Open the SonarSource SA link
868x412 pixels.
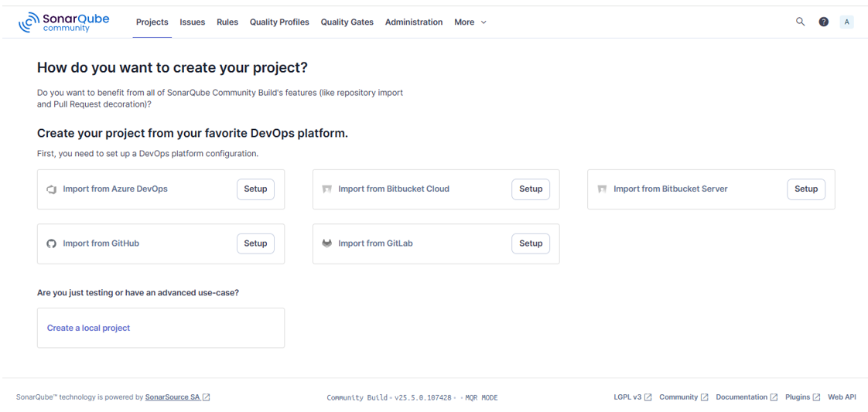[x=173, y=397]
